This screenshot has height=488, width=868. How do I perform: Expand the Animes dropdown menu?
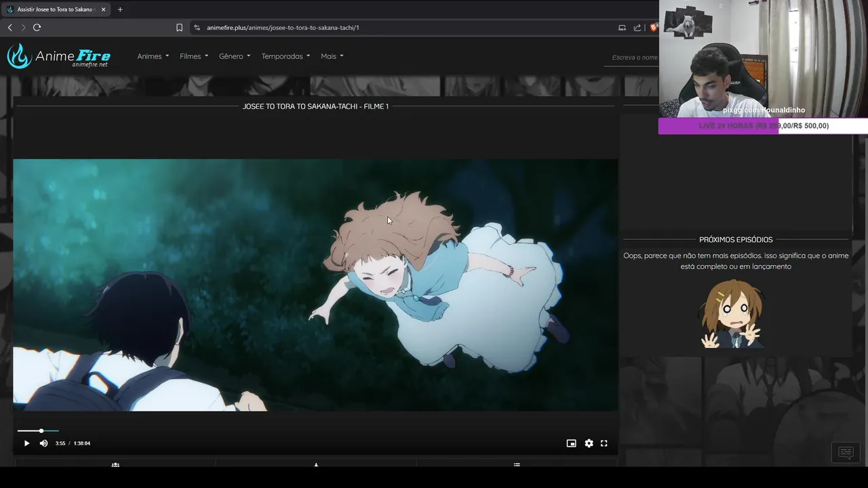tap(153, 56)
